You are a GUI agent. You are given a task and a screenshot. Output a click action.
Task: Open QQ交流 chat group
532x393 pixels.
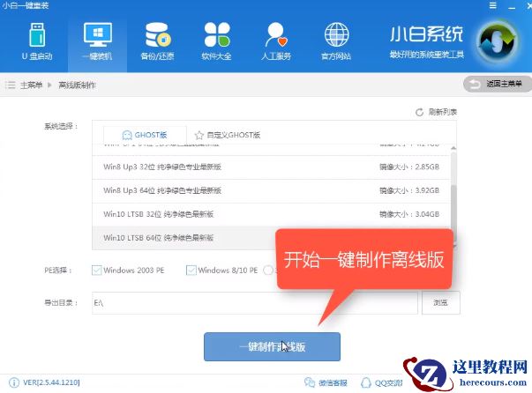coord(381,382)
